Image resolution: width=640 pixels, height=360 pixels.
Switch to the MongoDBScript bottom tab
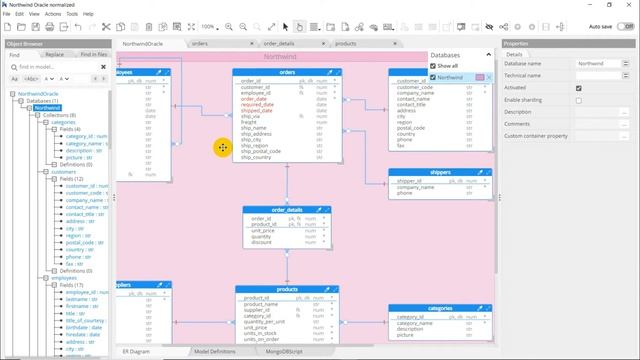tap(284, 351)
